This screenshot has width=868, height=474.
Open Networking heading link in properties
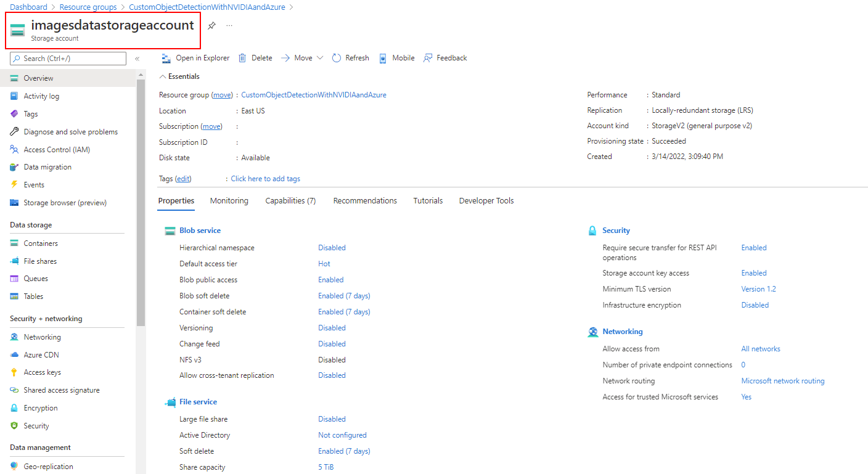pos(623,332)
